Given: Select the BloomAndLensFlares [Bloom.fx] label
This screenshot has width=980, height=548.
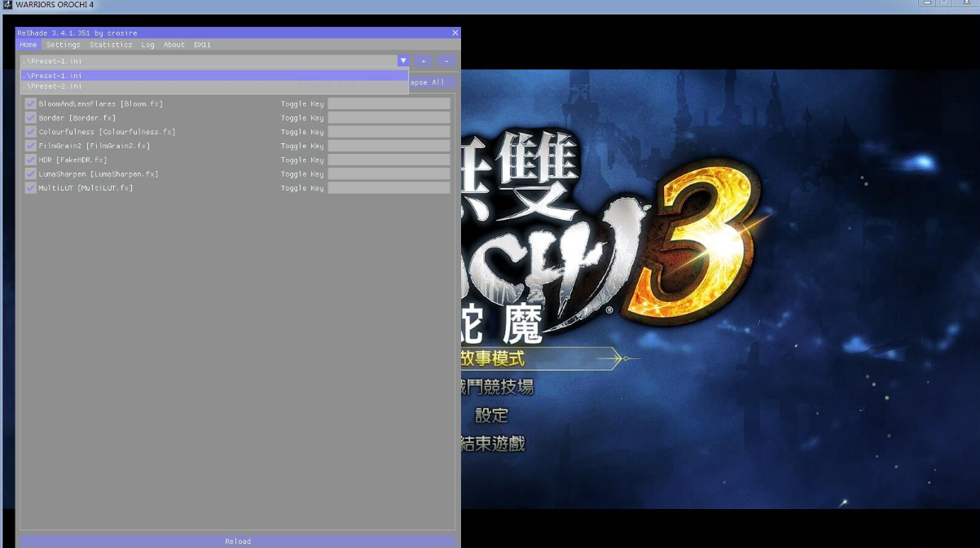Looking at the screenshot, I should pos(101,104).
